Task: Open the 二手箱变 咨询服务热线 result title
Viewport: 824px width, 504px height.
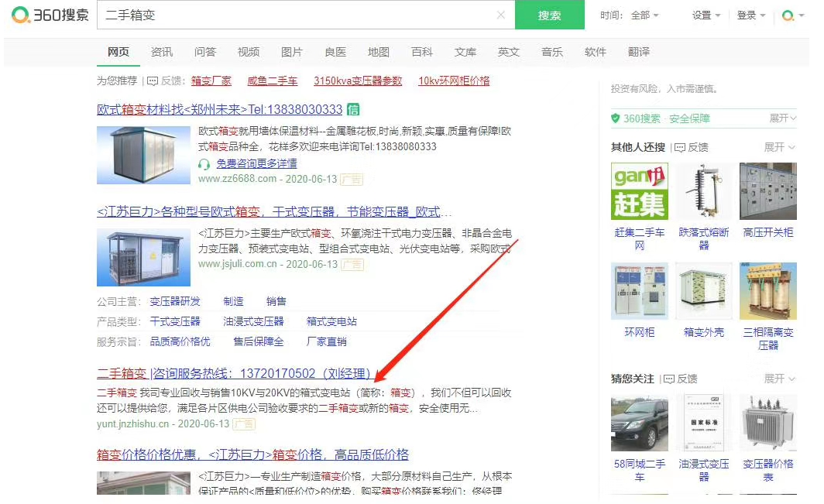Action: tap(234, 373)
